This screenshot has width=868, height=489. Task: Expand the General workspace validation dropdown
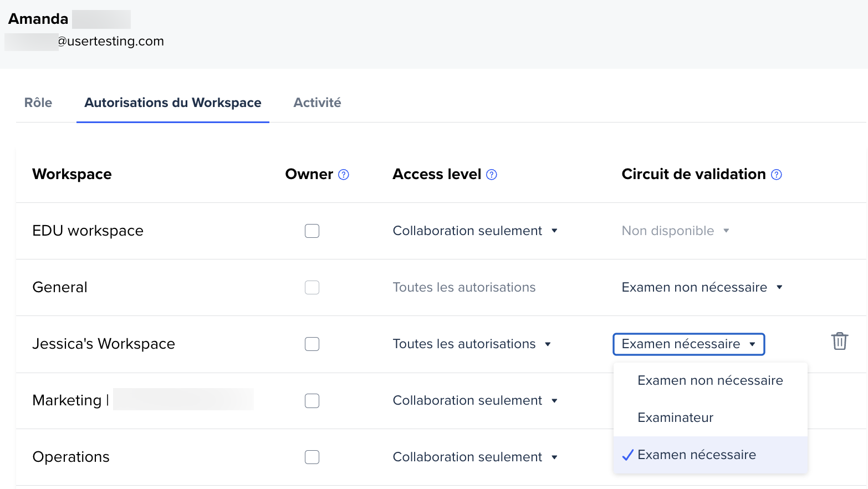[702, 288]
